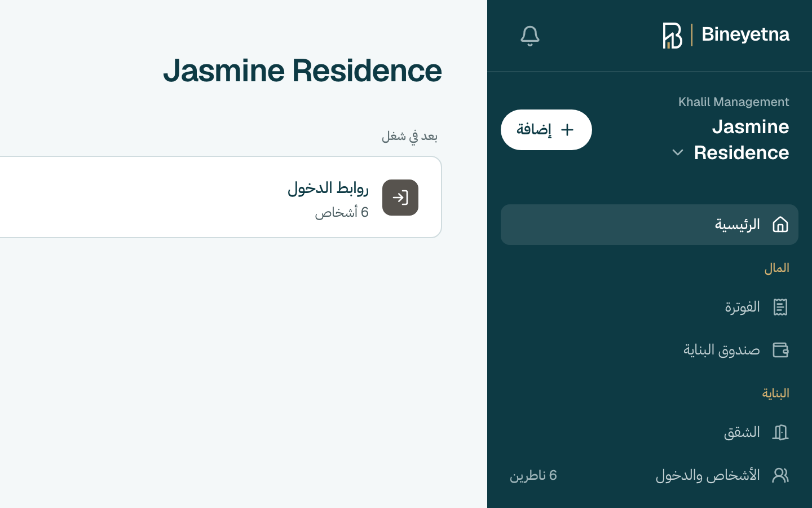The width and height of the screenshot is (812, 508).
Task: Click the Bineyetna logo mark
Action: (x=673, y=36)
